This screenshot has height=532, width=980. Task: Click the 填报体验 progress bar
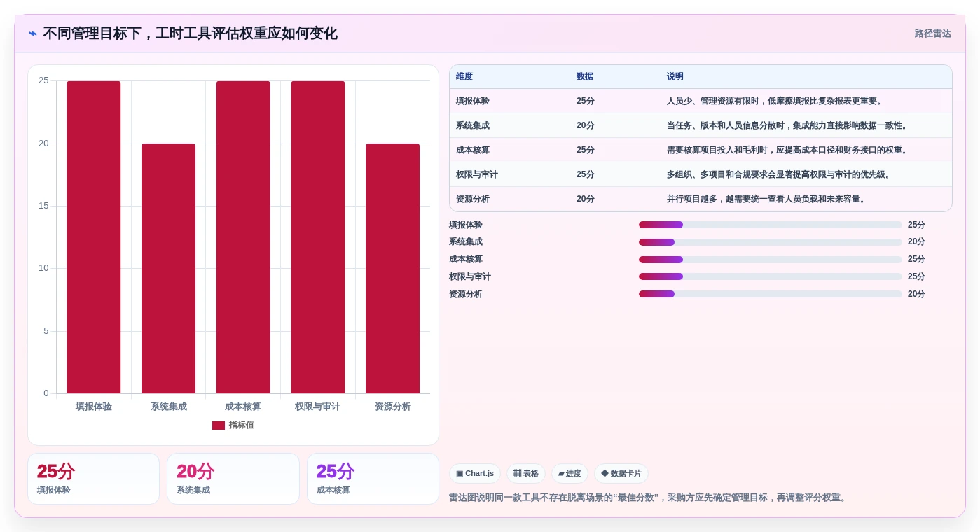[x=771, y=225]
